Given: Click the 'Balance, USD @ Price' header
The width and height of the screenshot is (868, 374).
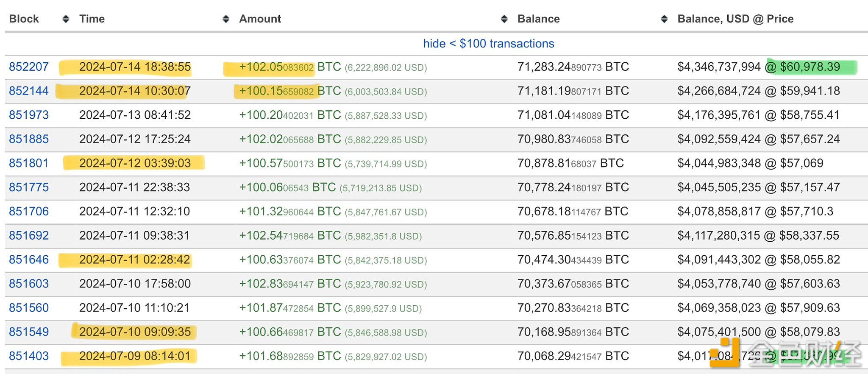Looking at the screenshot, I should coord(735,19).
